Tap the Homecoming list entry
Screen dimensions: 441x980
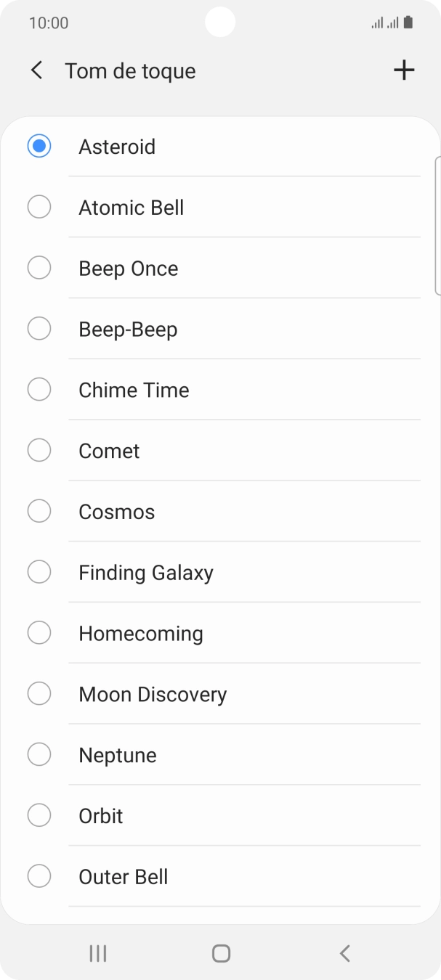click(x=140, y=633)
